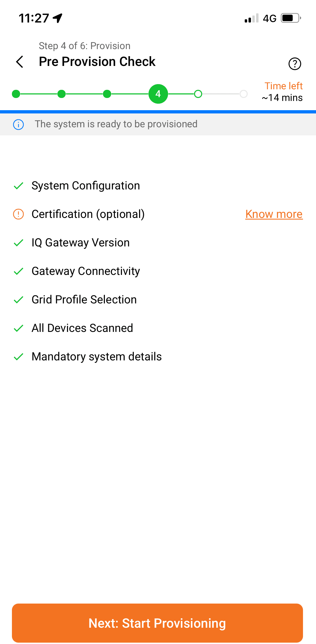The height and width of the screenshot is (644, 316).
Task: Tap the IQ Gateway Version checkmark
Action: coord(18,243)
